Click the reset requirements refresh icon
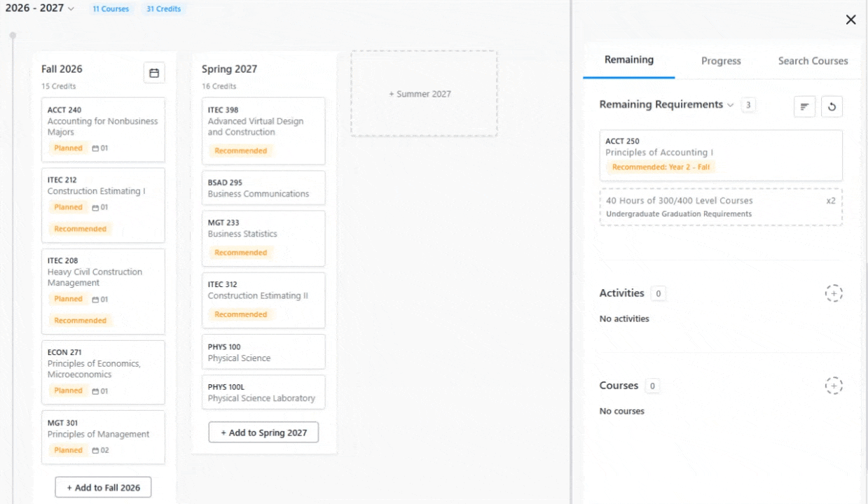Screen dimensions: 868x504 tap(832, 106)
